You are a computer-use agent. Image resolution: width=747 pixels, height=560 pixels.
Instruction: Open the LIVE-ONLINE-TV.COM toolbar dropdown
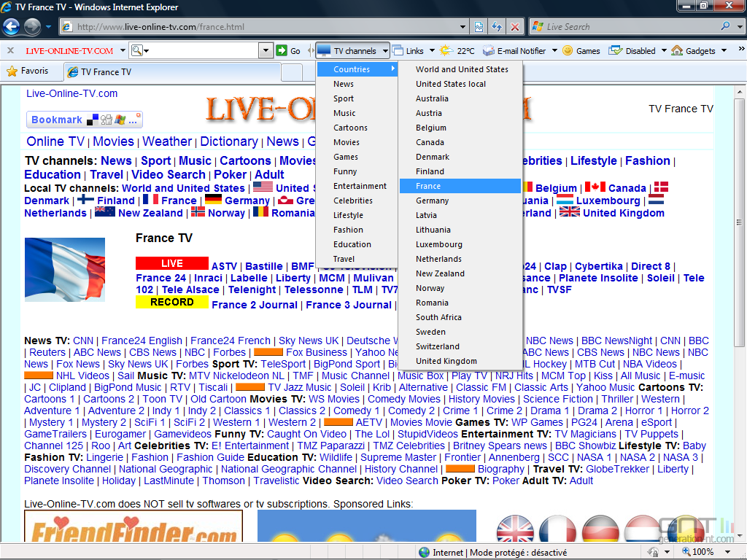tap(123, 50)
